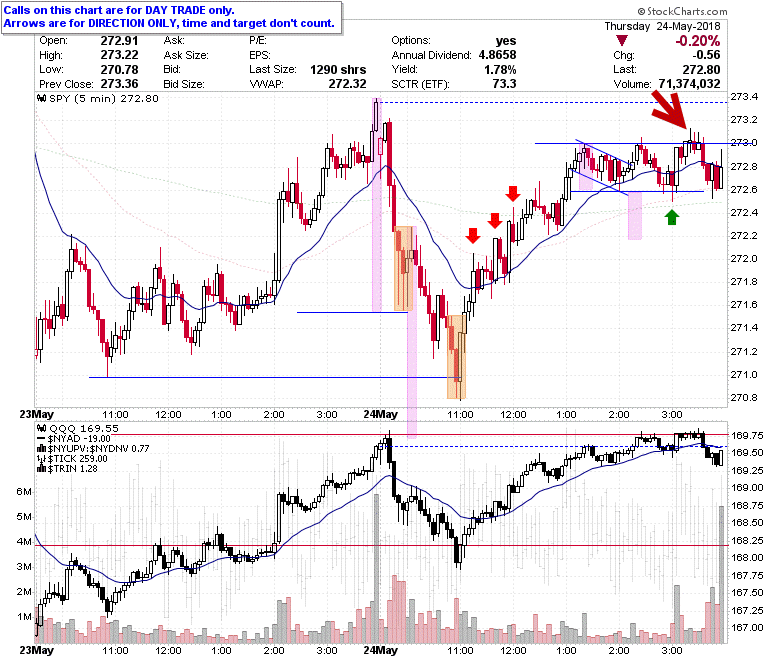This screenshot has width=780, height=659.
Task: Click the Bid Size: label
Action: click(x=184, y=84)
